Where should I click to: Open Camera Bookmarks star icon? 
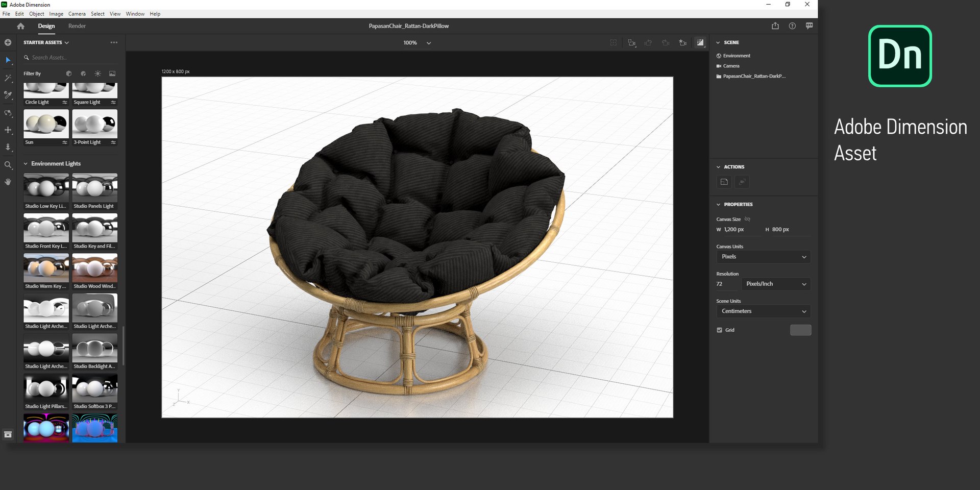point(683,43)
